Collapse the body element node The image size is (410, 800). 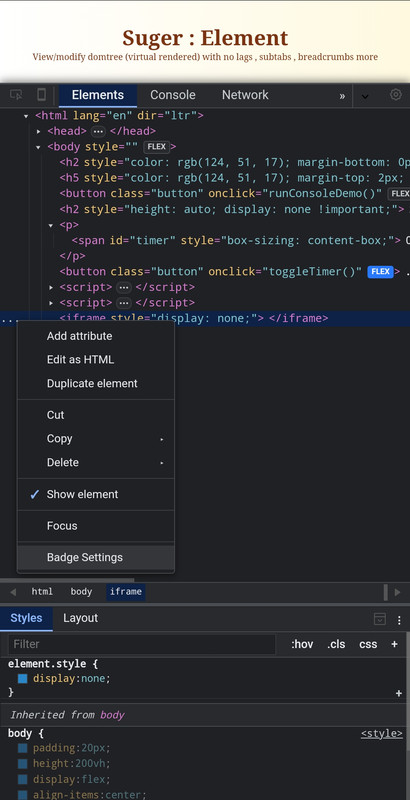tap(38, 147)
